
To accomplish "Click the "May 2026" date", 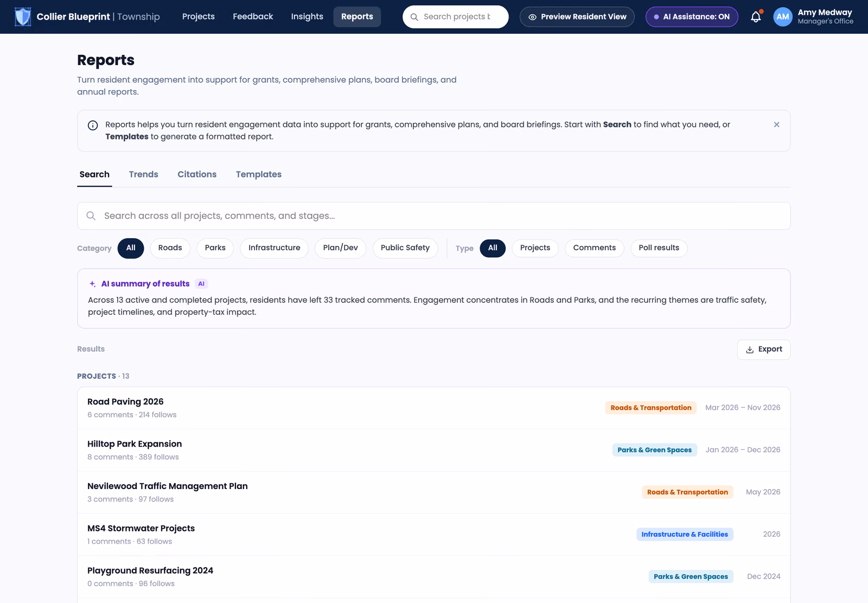I will click(x=763, y=492).
